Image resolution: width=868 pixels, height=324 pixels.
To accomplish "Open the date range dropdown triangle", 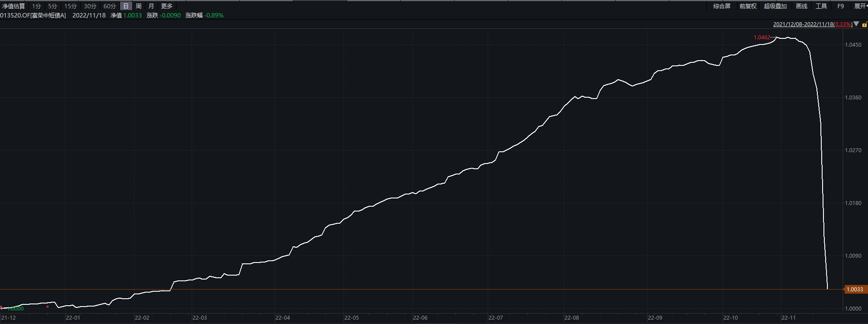I will [856, 24].
